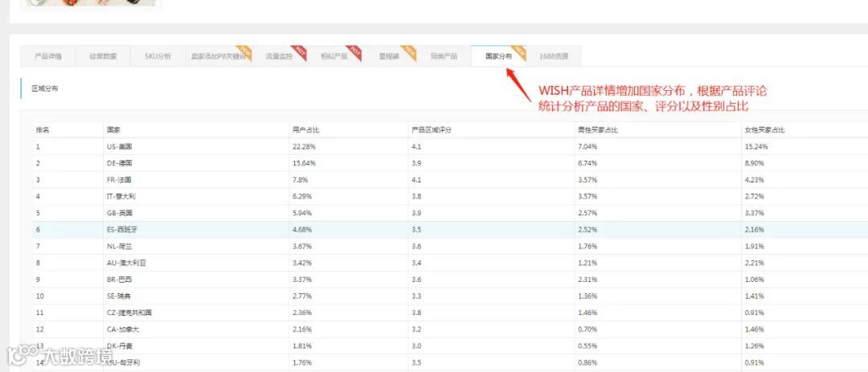The width and height of the screenshot is (868, 372).
Task: Click the 1.91% female buyer value
Action: [755, 247]
